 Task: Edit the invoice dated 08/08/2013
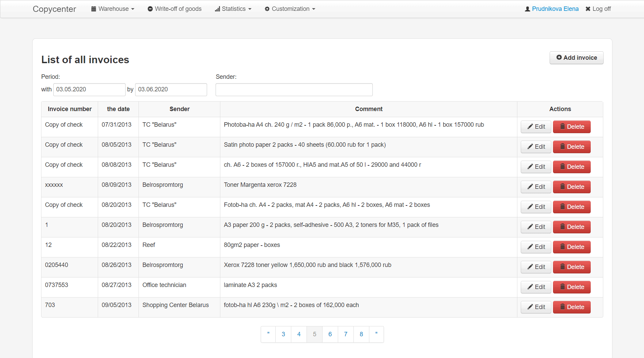(x=536, y=167)
